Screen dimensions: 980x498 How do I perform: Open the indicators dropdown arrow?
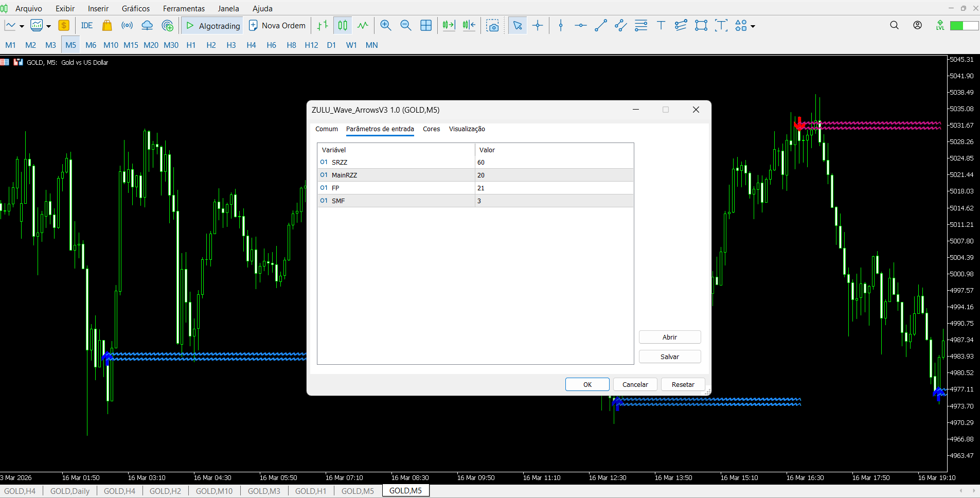[48, 25]
